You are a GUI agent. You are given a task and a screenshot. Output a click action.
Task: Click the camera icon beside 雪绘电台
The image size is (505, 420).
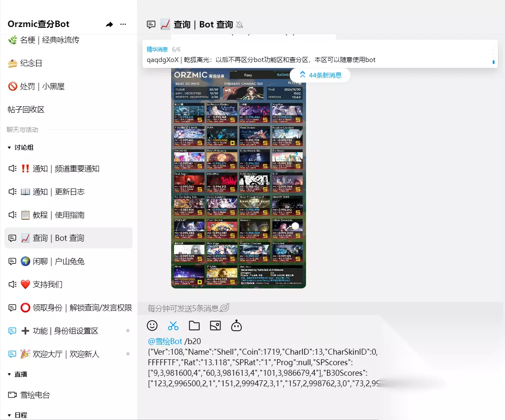coord(12,395)
